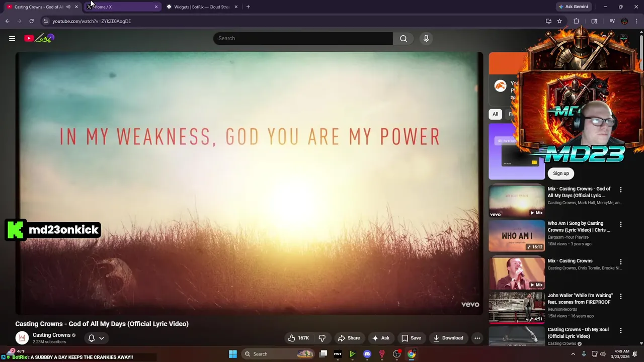This screenshot has height=362, width=644.
Task: Open options for John Waller While I'm Waiting
Action: coord(620,296)
